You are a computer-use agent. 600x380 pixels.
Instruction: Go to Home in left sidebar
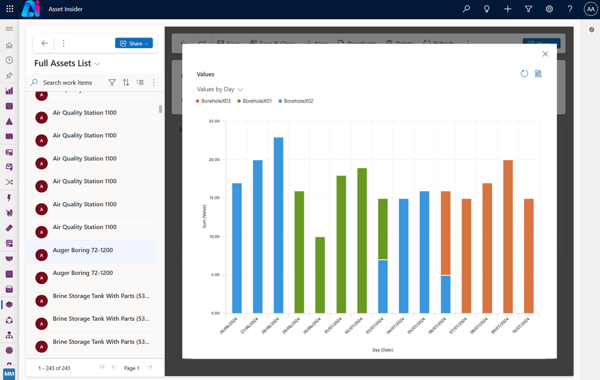point(9,45)
